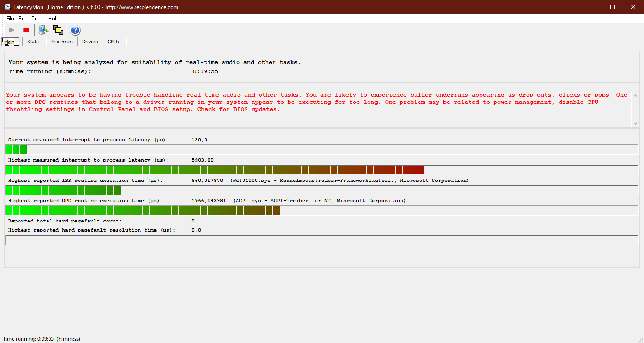Switch to the CPUs tab

click(113, 42)
